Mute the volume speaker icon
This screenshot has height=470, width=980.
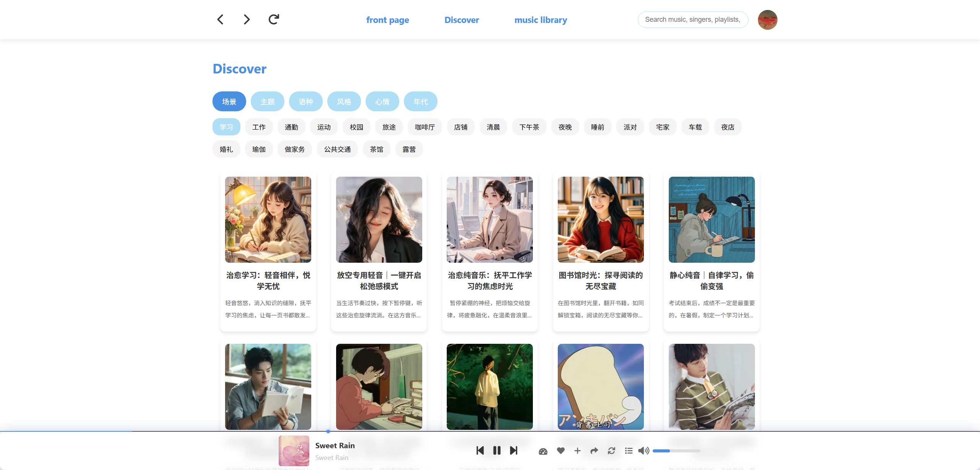coord(644,451)
